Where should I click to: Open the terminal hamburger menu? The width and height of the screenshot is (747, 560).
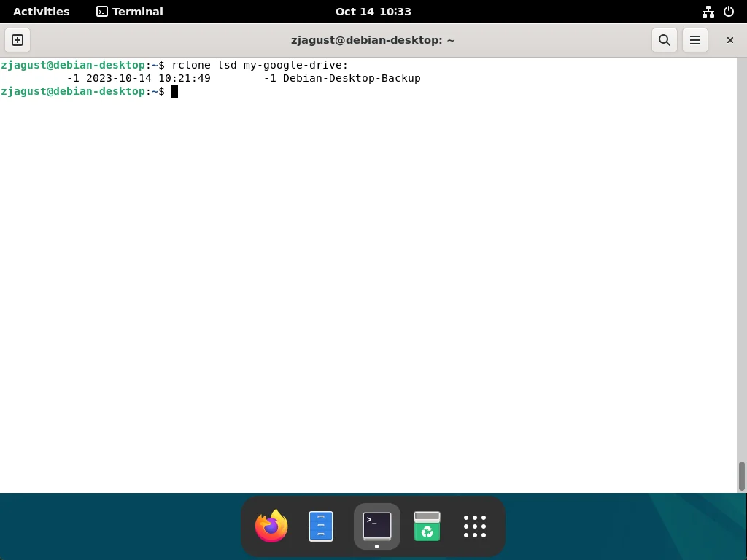coord(695,40)
